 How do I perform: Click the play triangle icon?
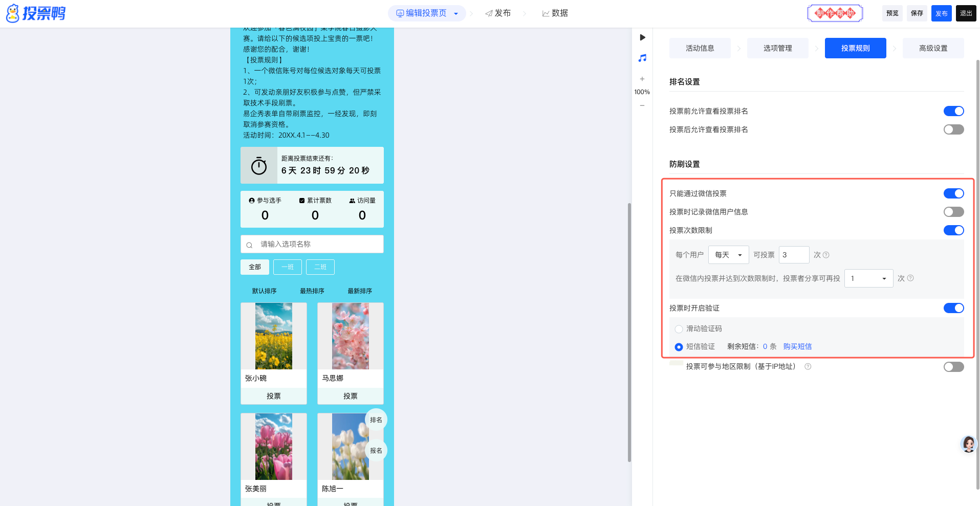coord(642,37)
